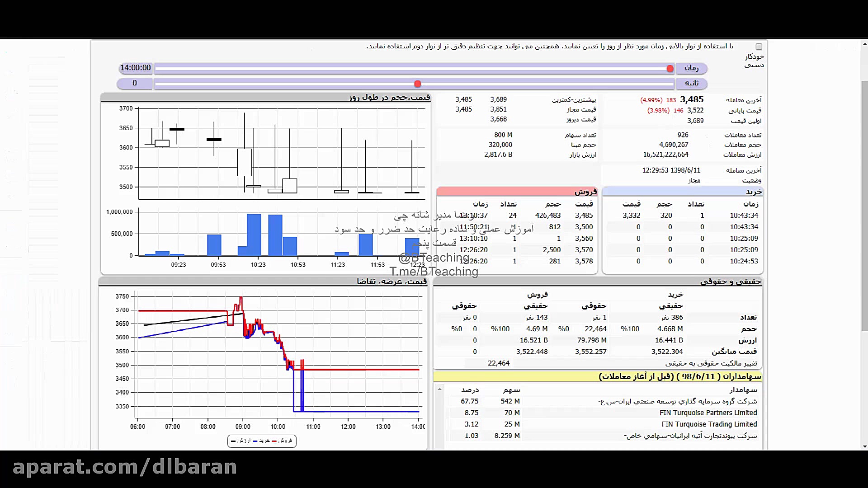The height and width of the screenshot is (488, 868).
Task: Click the page scrollbar up arrow
Action: point(864,44)
